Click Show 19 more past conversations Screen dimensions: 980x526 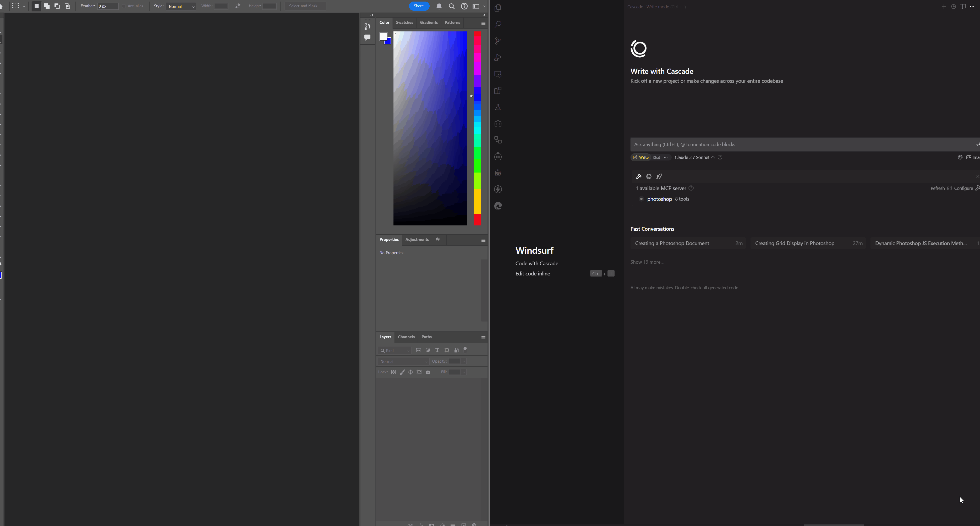(x=646, y=262)
